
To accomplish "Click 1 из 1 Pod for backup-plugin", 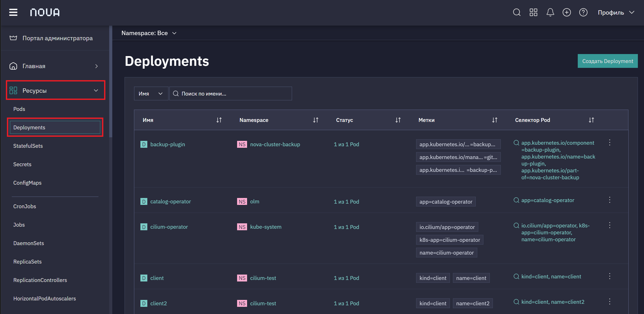I will (346, 144).
